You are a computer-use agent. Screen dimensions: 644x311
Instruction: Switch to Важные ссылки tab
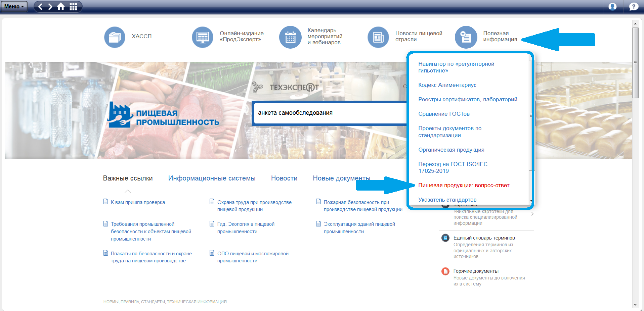[x=128, y=178]
